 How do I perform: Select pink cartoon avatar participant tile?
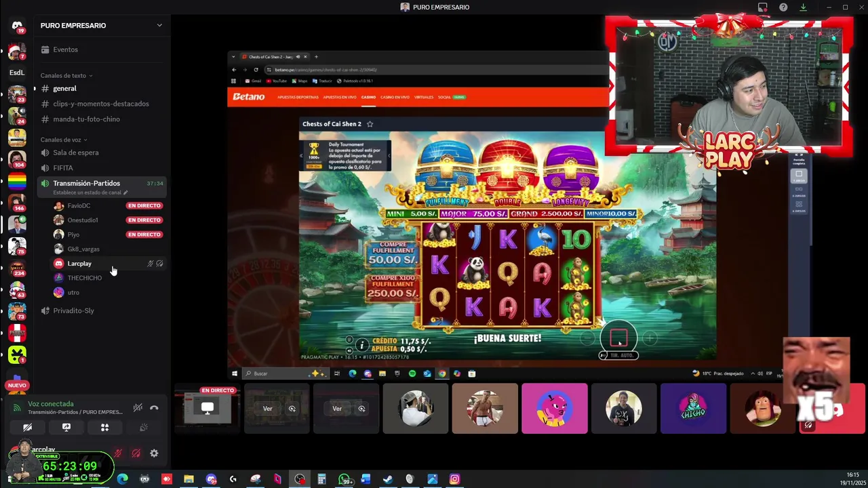(x=555, y=409)
